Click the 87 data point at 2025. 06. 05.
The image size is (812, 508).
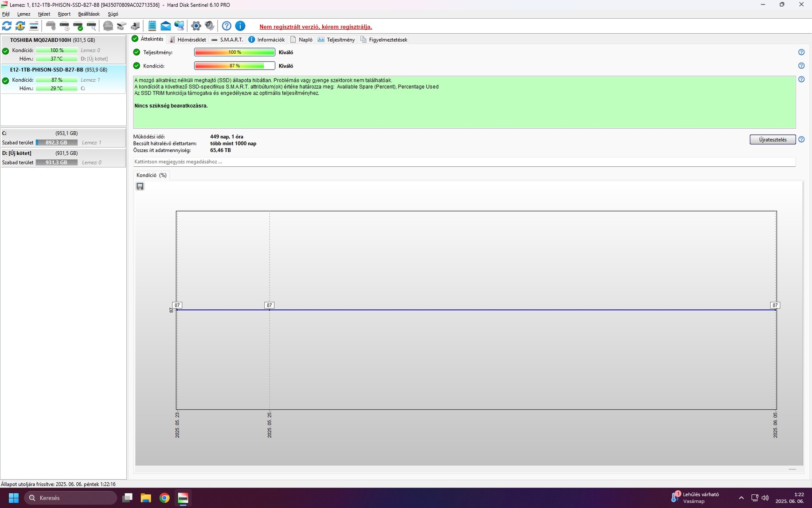click(775, 305)
